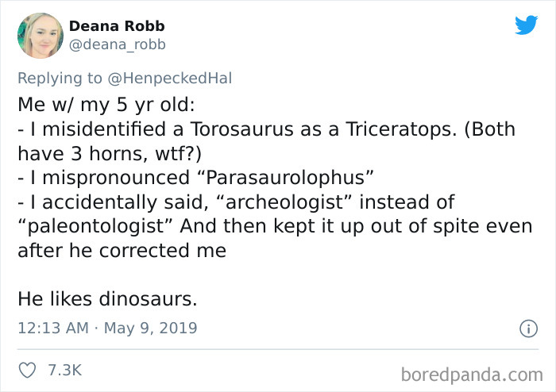
Task: Click the Twitter bird logo
Action: point(526,25)
